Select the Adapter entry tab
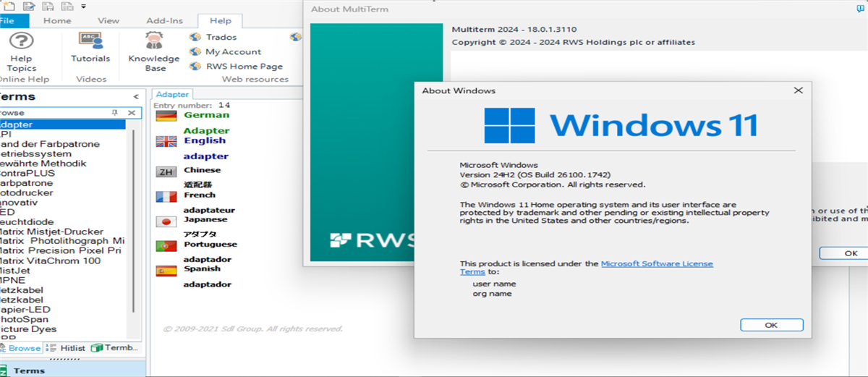 point(172,94)
